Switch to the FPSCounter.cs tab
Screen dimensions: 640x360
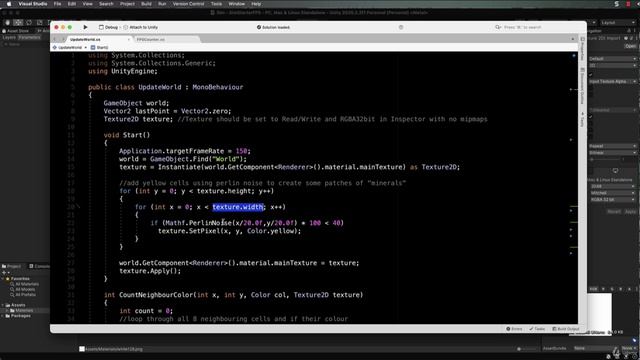pos(151,40)
